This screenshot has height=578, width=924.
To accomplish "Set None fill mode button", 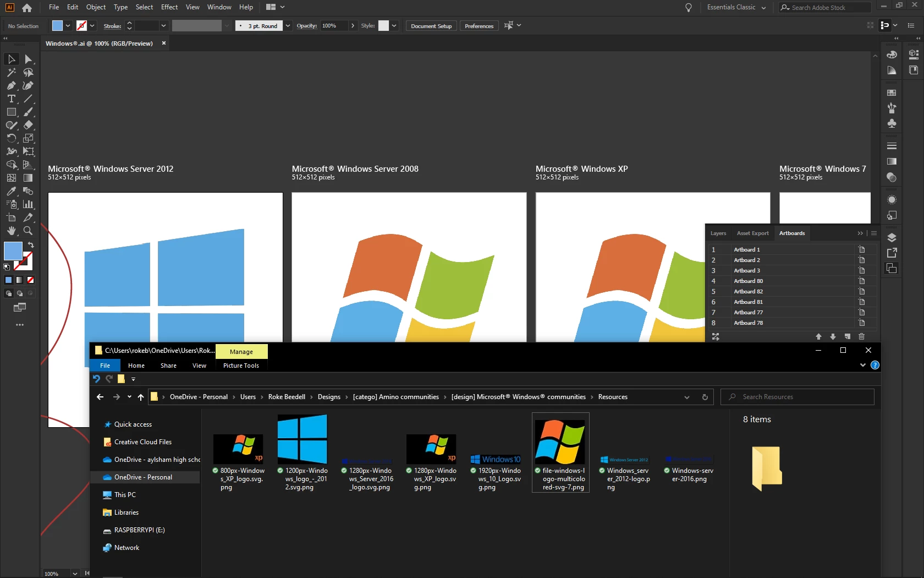I will tap(30, 280).
